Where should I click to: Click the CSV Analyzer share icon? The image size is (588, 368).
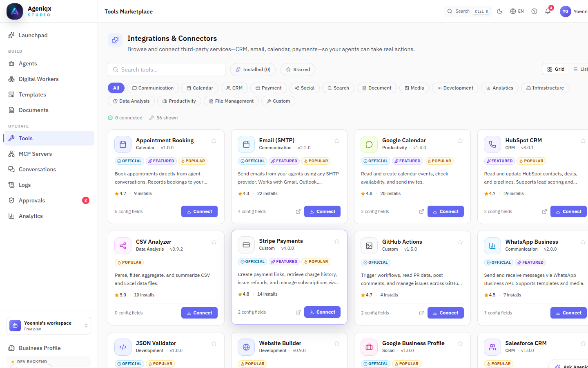tap(123, 246)
